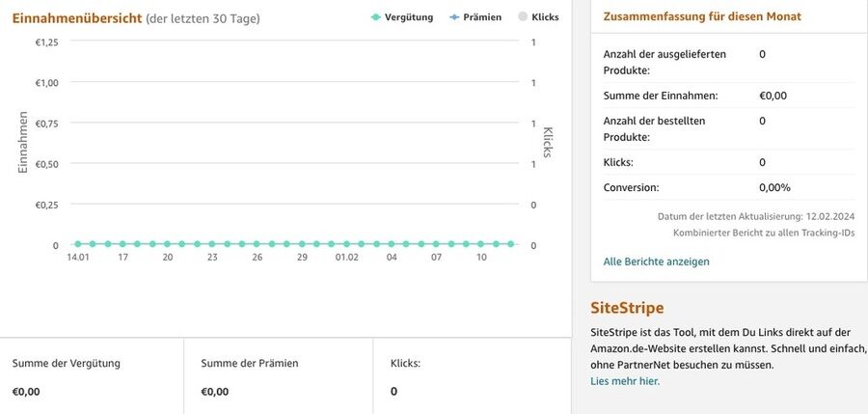Click the Klicks total tile below chart
868x414 pixels.
pos(471,376)
